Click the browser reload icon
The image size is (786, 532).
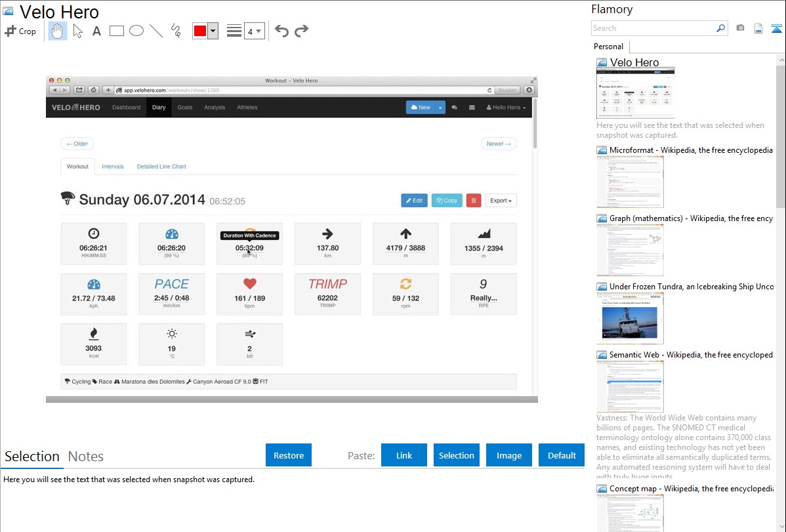[489, 91]
